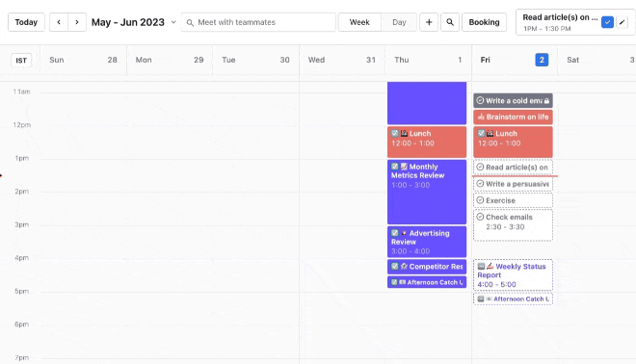Open search with the magnifier icon
Viewport: 636px width, 364px height.
(x=450, y=22)
